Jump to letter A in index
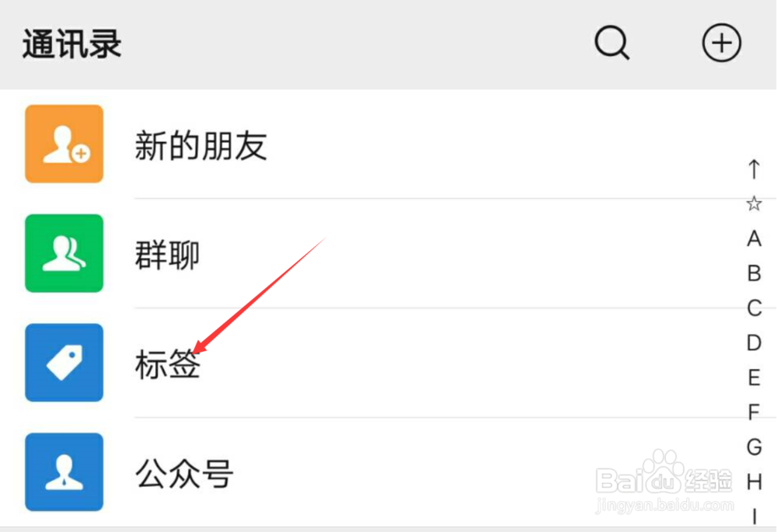The height and width of the screenshot is (532, 777). coord(754,238)
